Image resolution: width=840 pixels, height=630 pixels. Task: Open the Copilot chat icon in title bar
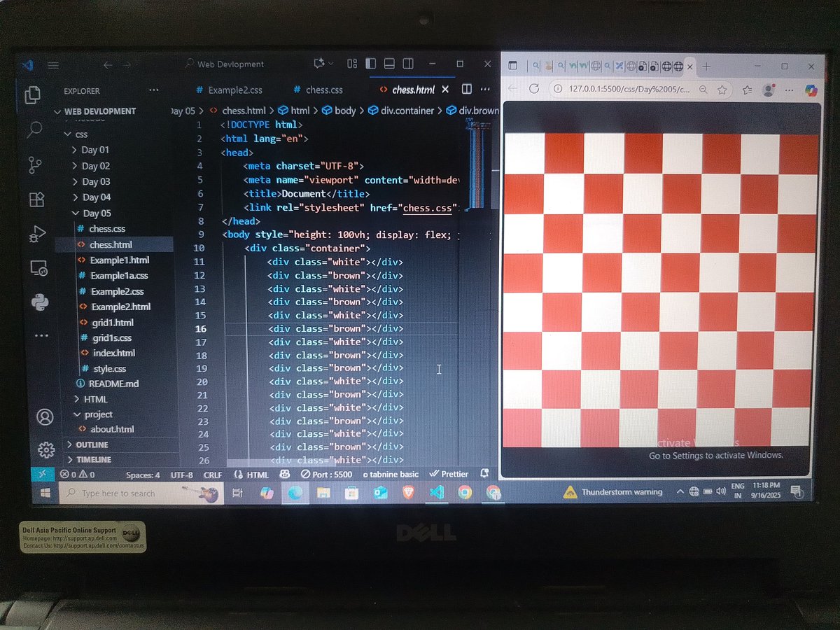point(319,63)
